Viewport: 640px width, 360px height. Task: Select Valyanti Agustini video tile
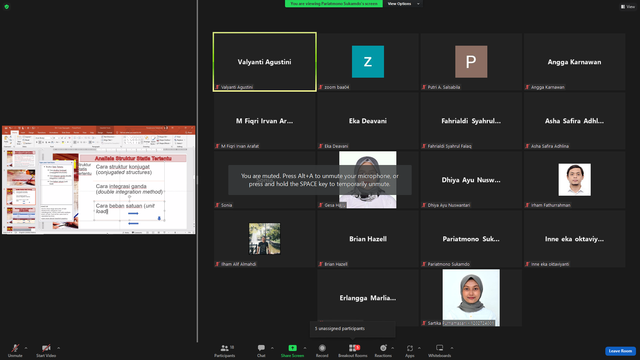264,62
